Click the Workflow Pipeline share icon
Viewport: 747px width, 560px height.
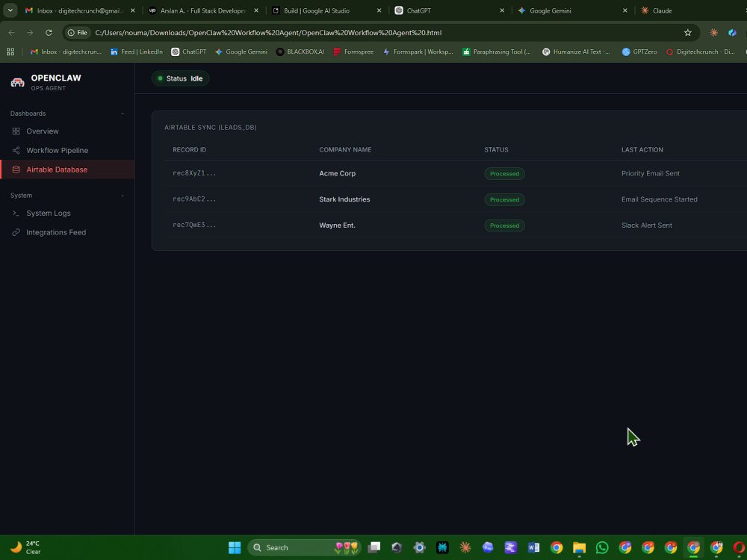(x=16, y=150)
